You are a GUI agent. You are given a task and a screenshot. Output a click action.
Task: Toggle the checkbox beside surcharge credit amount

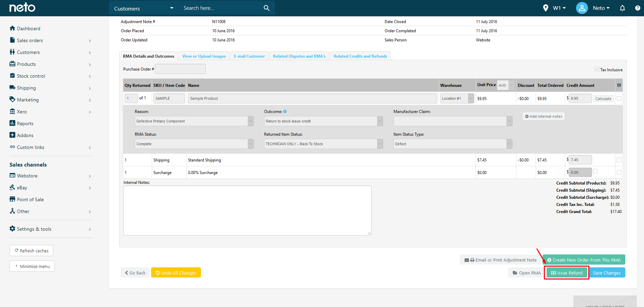point(595,171)
